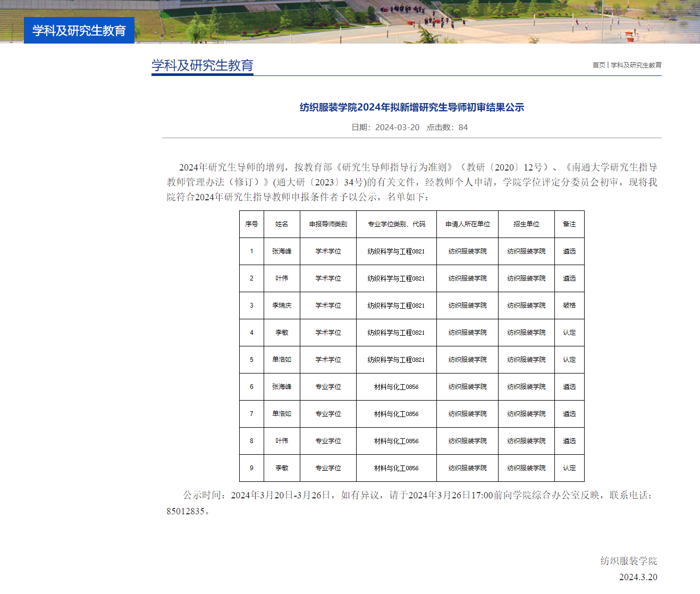Select the "专业学位类别、代码" column header
The height and width of the screenshot is (594, 700).
tap(396, 224)
